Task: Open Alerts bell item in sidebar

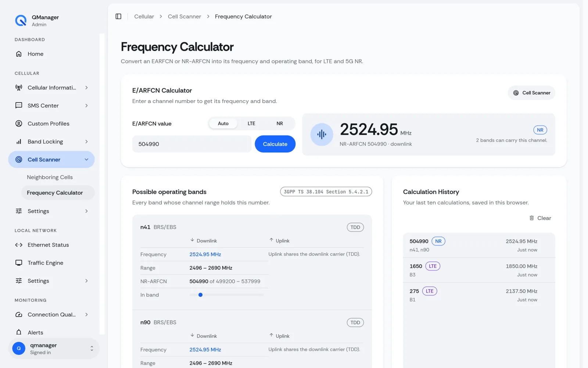Action: (51, 332)
